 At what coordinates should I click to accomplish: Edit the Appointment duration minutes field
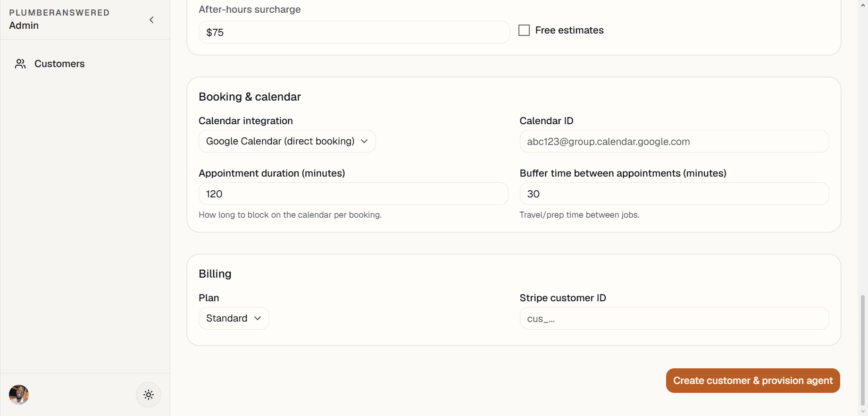click(353, 194)
